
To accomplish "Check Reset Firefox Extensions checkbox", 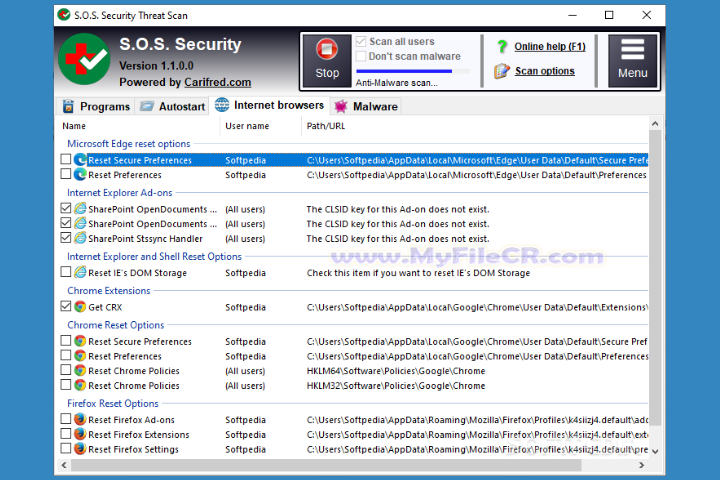I will pos(66,433).
